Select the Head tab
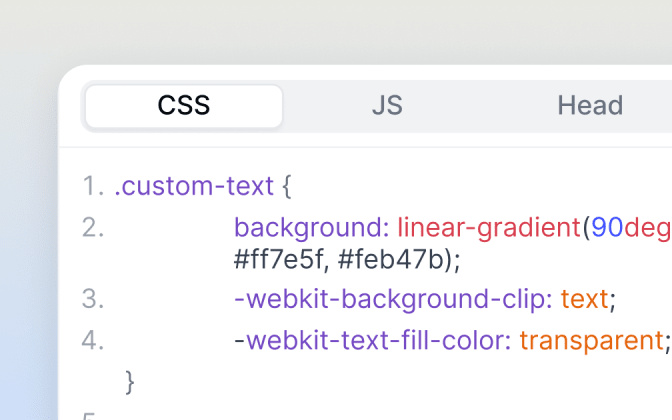Image resolution: width=672 pixels, height=420 pixels. point(590,105)
